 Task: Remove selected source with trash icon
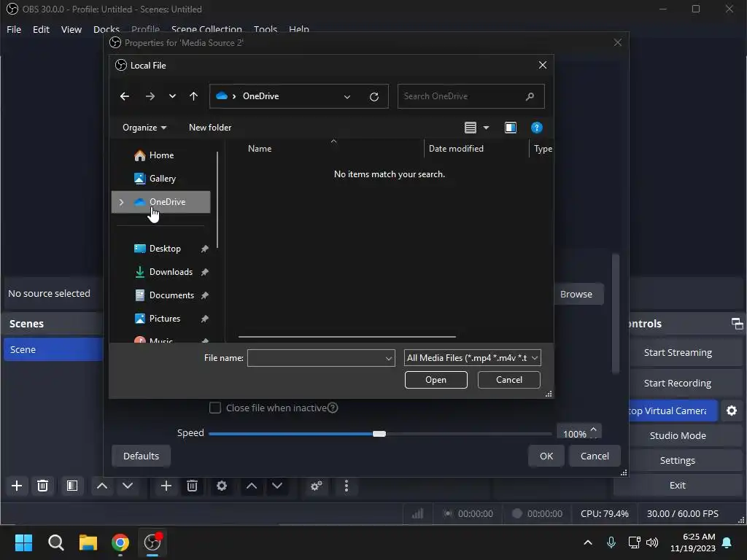coord(192,486)
